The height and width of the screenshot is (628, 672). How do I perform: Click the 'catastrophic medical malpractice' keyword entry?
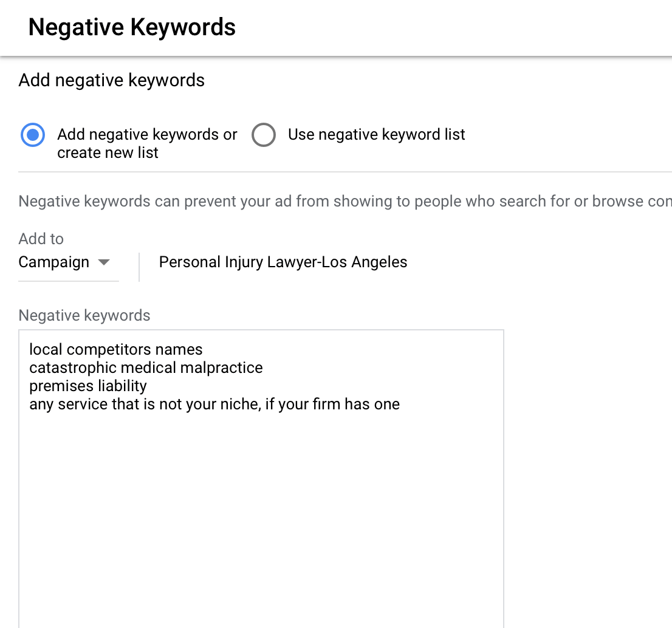click(146, 367)
